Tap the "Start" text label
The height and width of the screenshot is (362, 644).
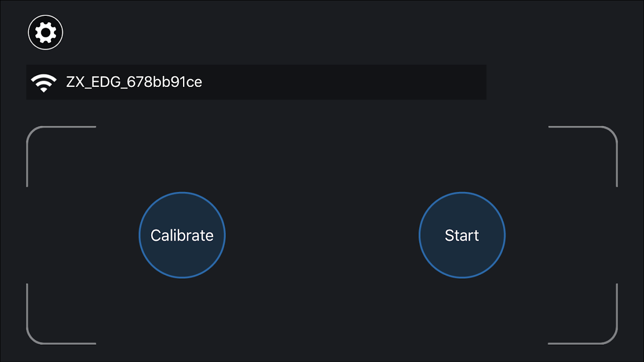(461, 235)
